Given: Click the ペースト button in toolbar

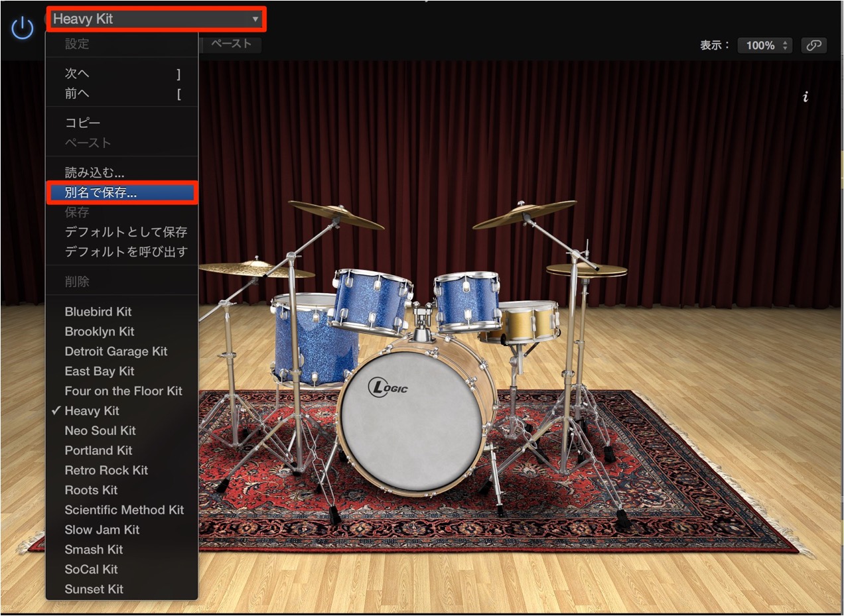Looking at the screenshot, I should coord(232,44).
